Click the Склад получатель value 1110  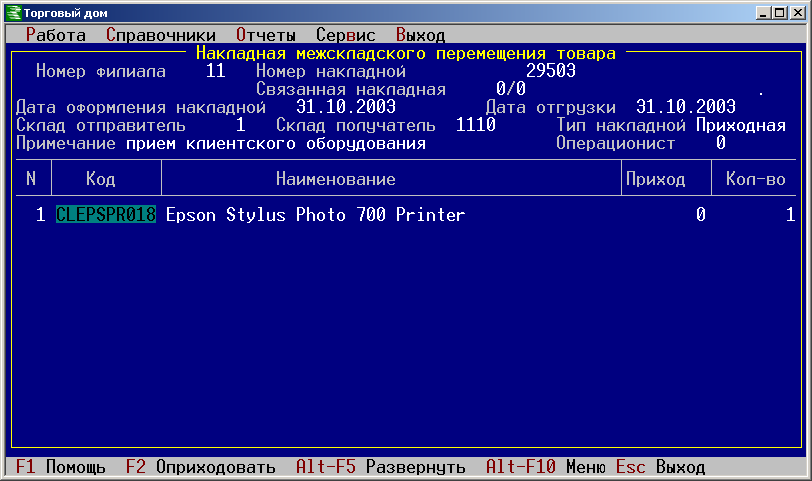[x=475, y=125]
